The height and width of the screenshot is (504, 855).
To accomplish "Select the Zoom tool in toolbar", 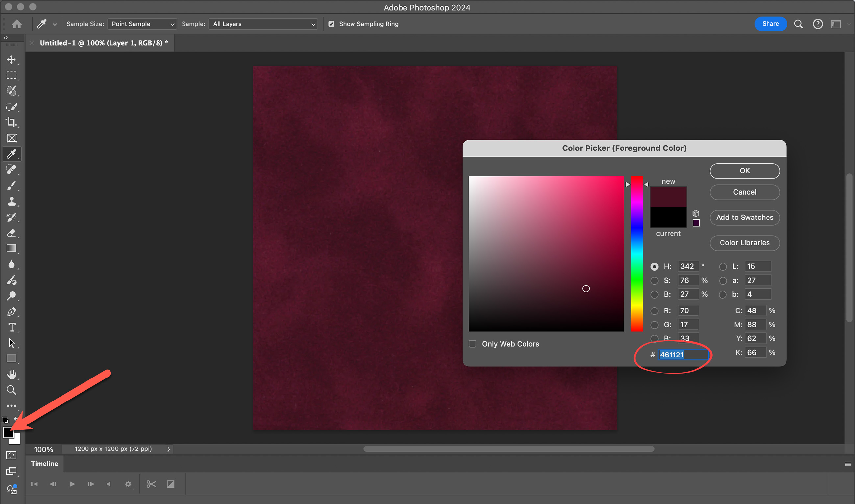I will 12,390.
